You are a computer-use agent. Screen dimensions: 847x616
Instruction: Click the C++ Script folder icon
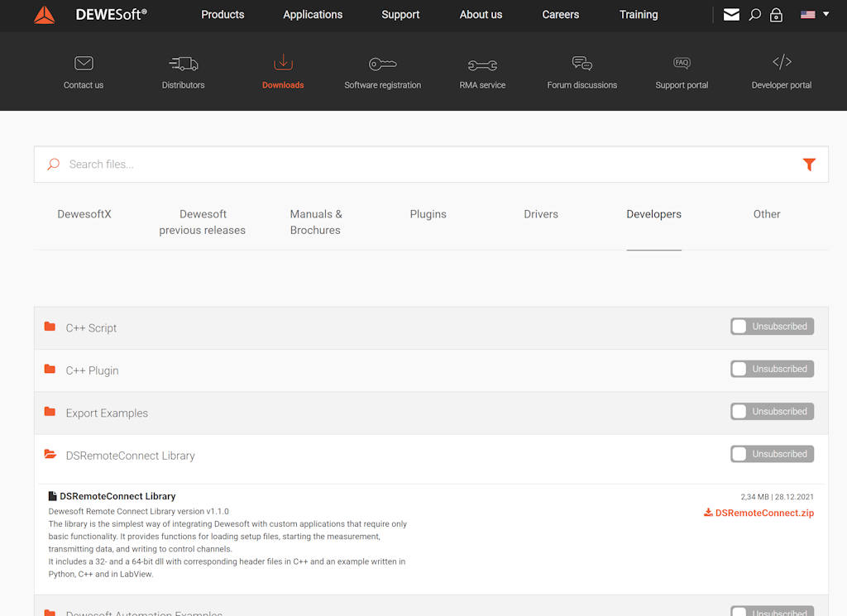coord(50,327)
